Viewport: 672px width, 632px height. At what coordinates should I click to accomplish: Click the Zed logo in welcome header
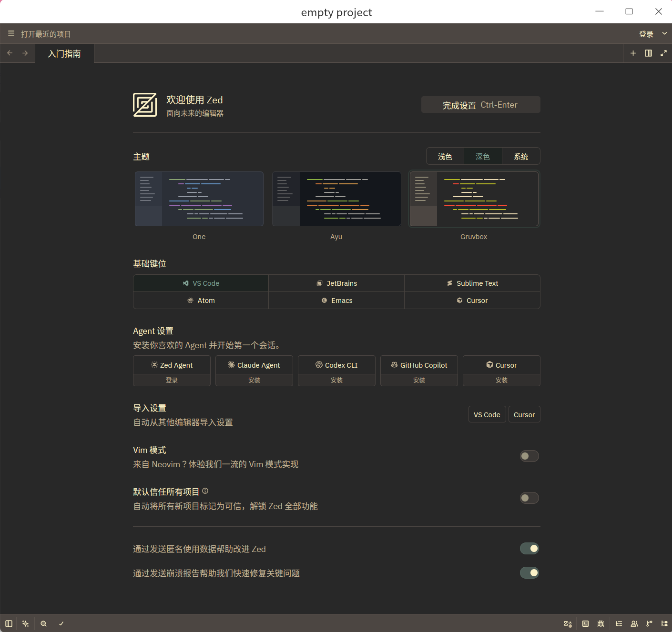click(145, 105)
